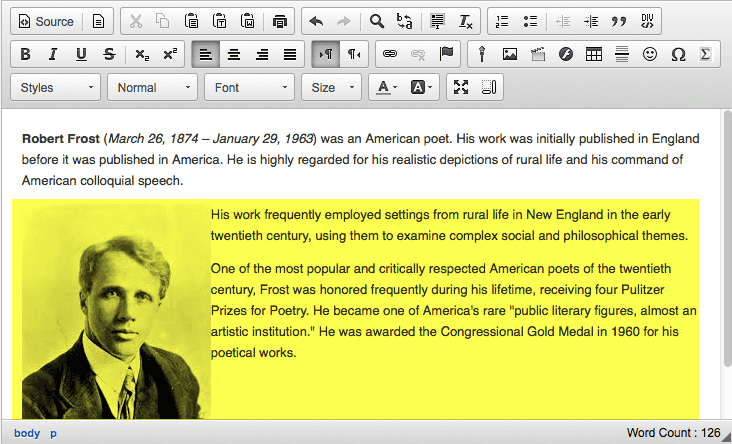Screen dimensions: 732x444
Task: Open the Smiley picker
Action: click(x=650, y=54)
